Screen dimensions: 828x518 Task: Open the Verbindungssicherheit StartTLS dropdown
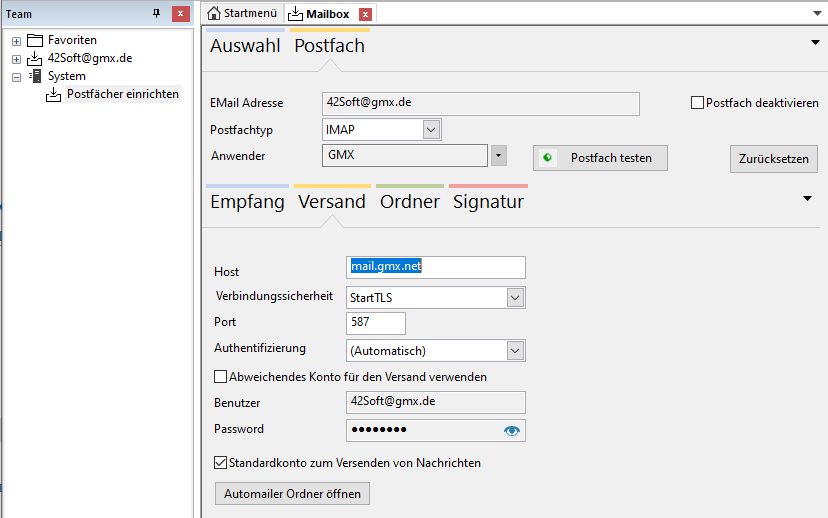click(x=515, y=298)
